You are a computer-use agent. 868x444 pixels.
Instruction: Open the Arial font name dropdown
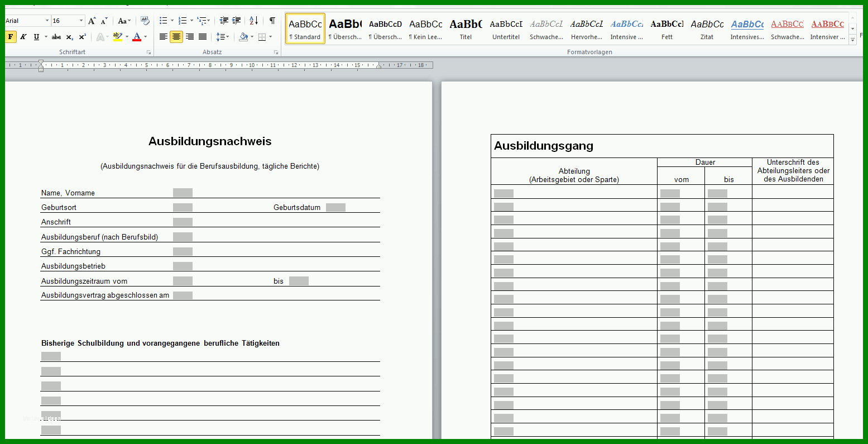click(x=47, y=21)
